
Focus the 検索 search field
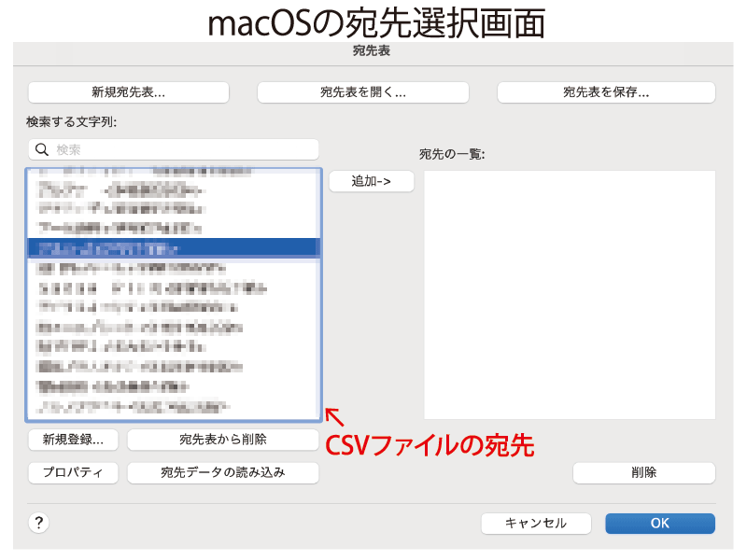click(x=174, y=149)
